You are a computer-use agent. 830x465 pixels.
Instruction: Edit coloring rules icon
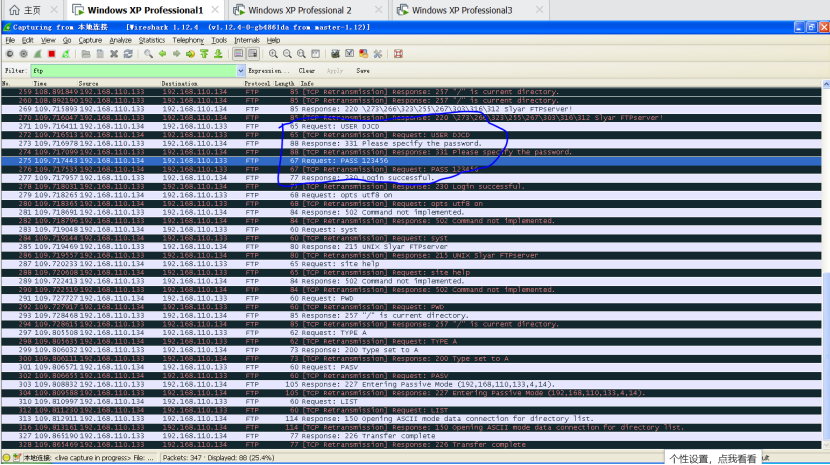pyautogui.click(x=363, y=54)
